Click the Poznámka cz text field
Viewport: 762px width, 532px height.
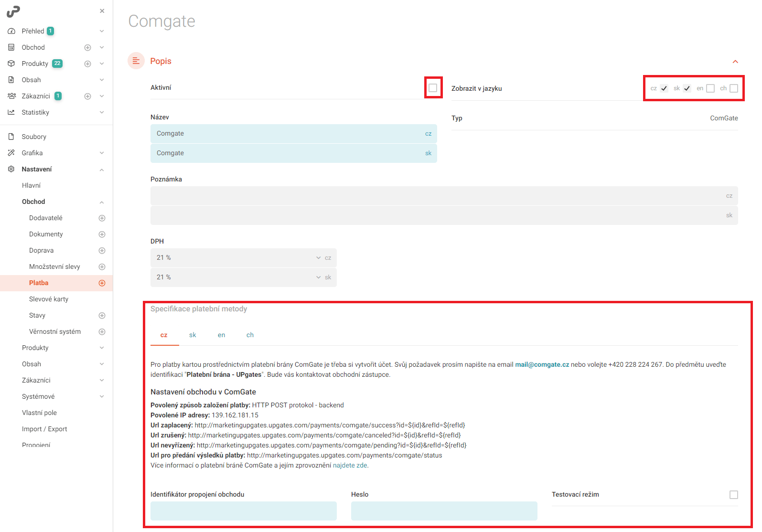pyautogui.click(x=444, y=196)
